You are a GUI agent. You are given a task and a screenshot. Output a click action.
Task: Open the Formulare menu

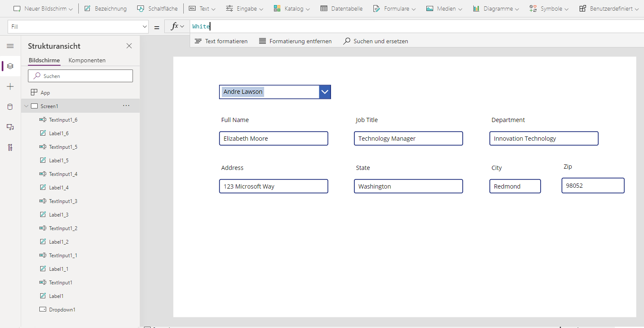tap(394, 8)
